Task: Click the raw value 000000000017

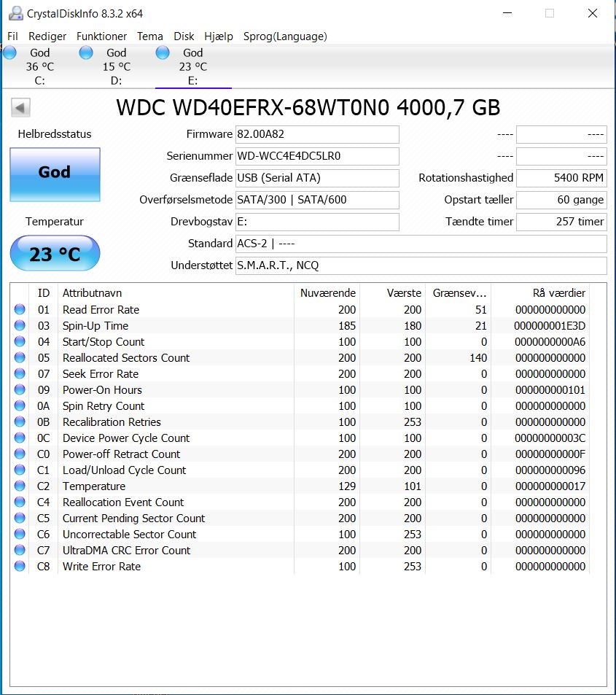Action: pyautogui.click(x=550, y=486)
